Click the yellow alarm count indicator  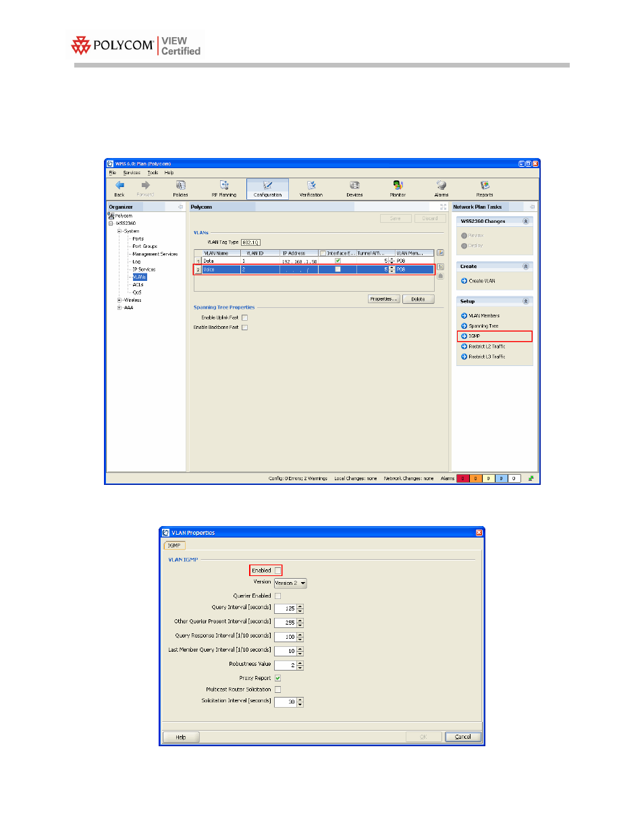click(x=489, y=479)
